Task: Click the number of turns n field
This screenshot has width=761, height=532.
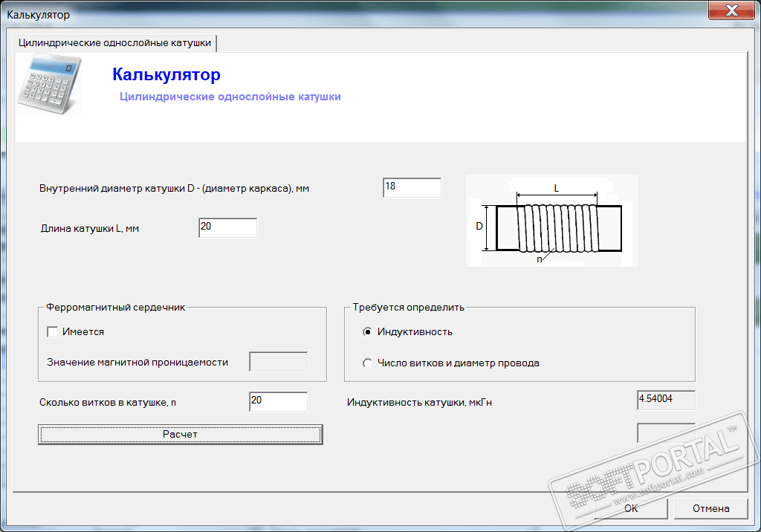Action: [278, 401]
